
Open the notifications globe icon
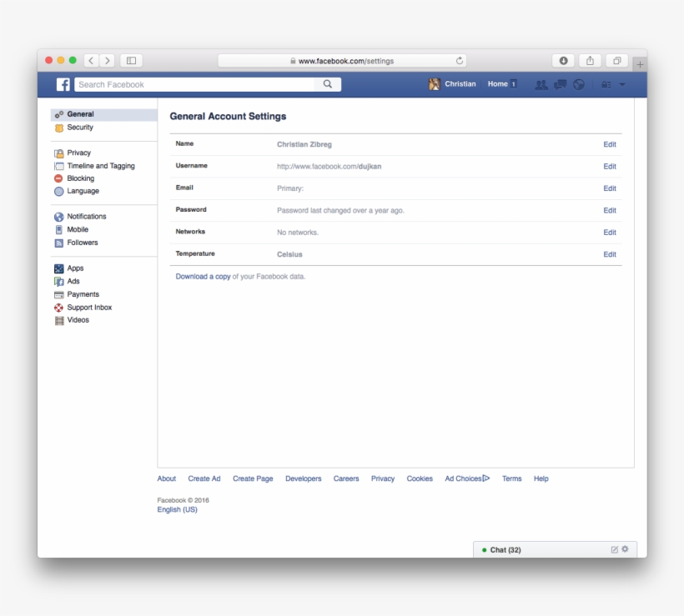point(578,84)
